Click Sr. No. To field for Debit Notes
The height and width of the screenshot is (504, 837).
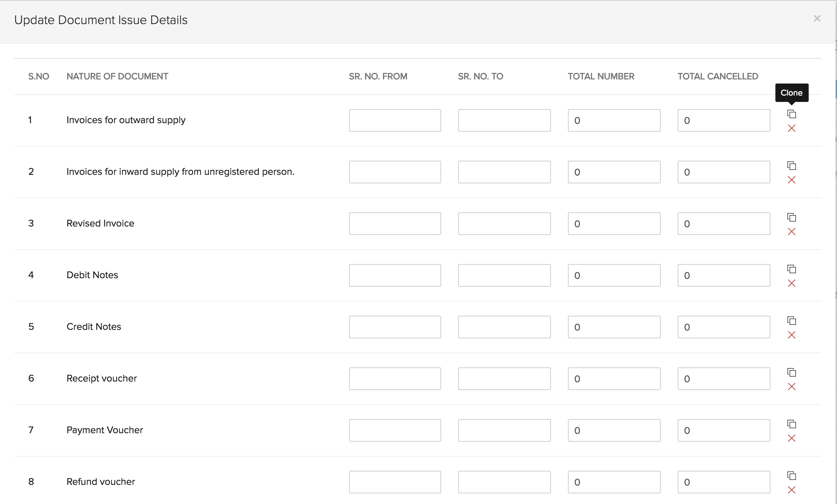pyautogui.click(x=504, y=275)
